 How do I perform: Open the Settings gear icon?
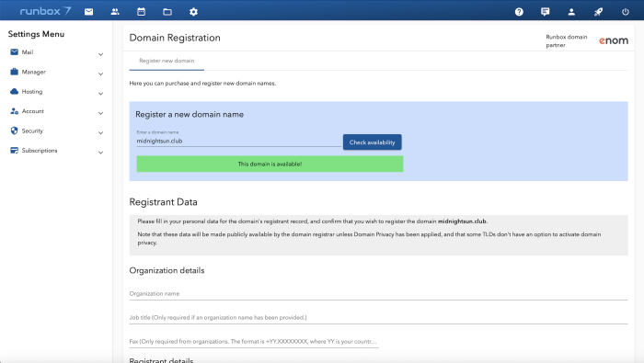coord(193,12)
